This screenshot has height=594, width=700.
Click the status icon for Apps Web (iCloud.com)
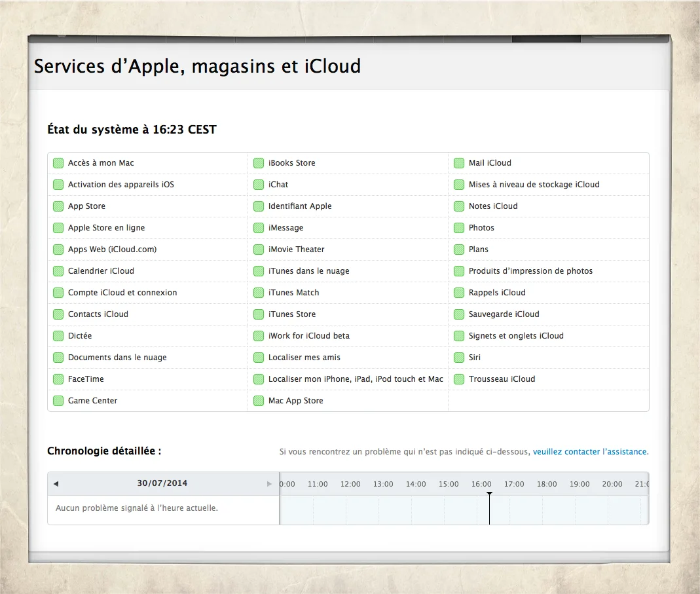[x=58, y=250]
